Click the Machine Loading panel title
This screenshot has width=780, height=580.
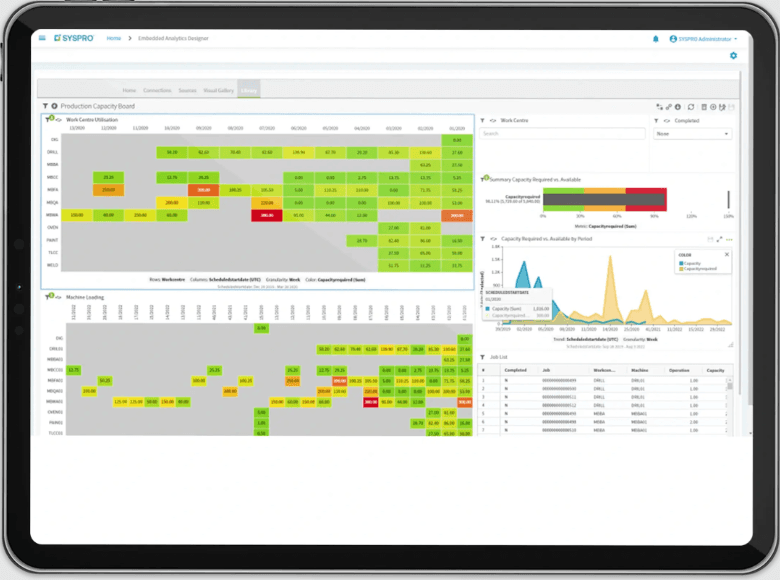(x=85, y=297)
